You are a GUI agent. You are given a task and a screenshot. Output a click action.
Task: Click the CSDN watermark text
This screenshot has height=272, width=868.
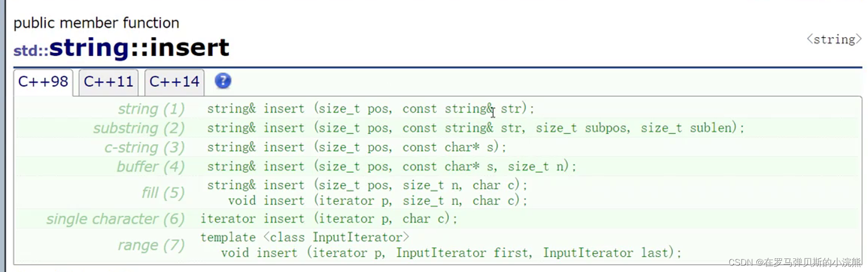pos(795,262)
